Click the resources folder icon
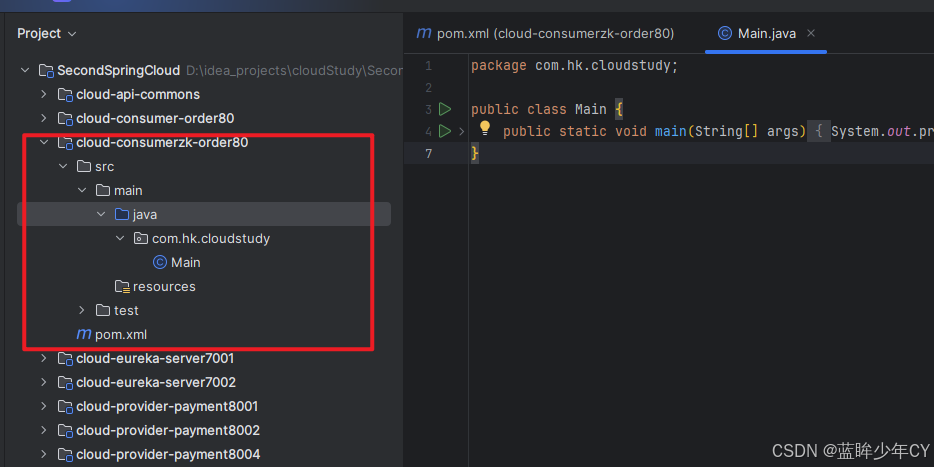The height and width of the screenshot is (467, 934). tap(122, 287)
